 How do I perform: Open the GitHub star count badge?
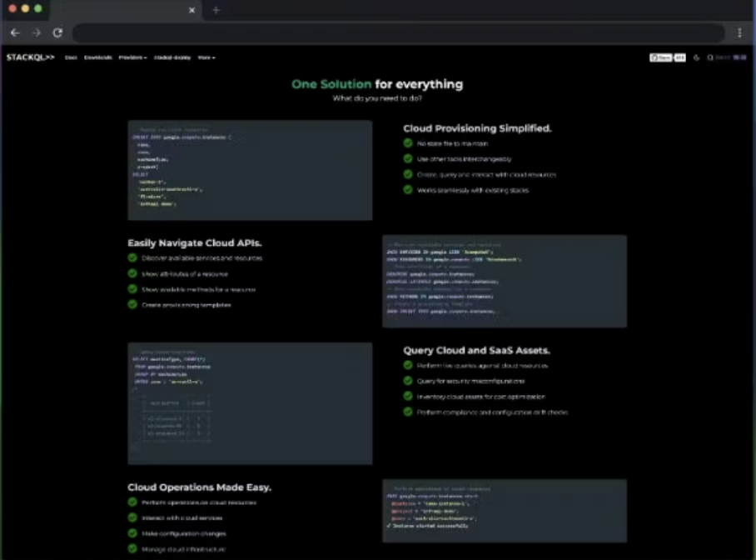(x=680, y=57)
